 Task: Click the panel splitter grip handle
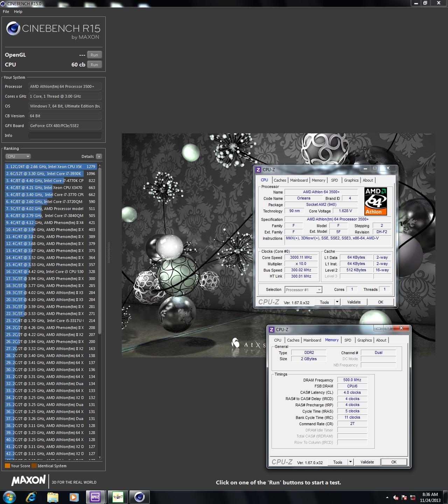(x=108, y=253)
